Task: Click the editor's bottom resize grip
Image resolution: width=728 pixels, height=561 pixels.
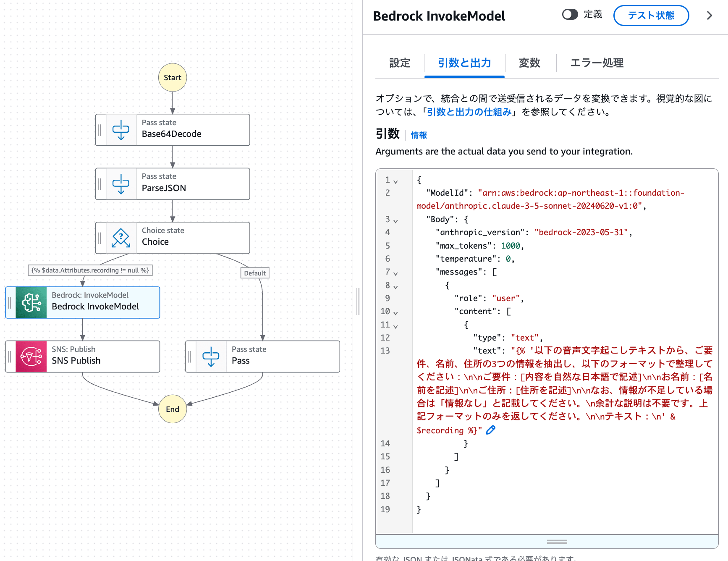Action: coord(557,542)
